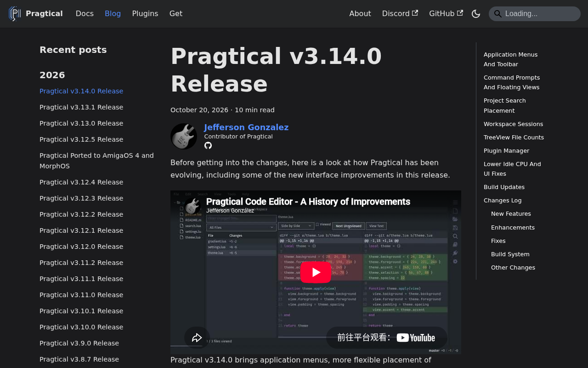Watch on YouTube button
Screen dimensions: 588x368
[386, 338]
